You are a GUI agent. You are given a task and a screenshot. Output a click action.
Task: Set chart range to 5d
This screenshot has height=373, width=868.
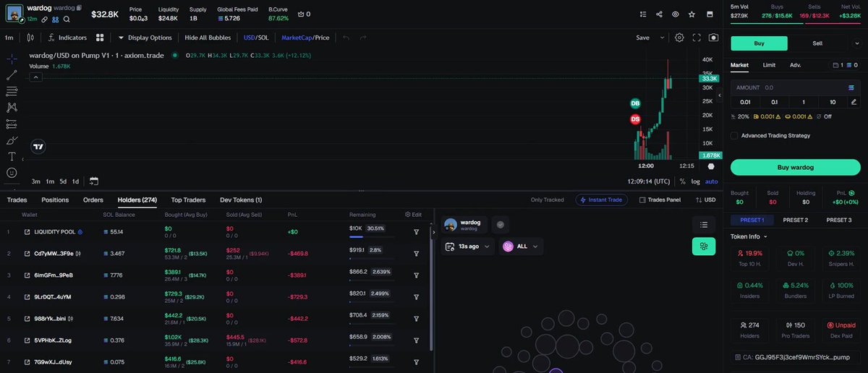[63, 181]
